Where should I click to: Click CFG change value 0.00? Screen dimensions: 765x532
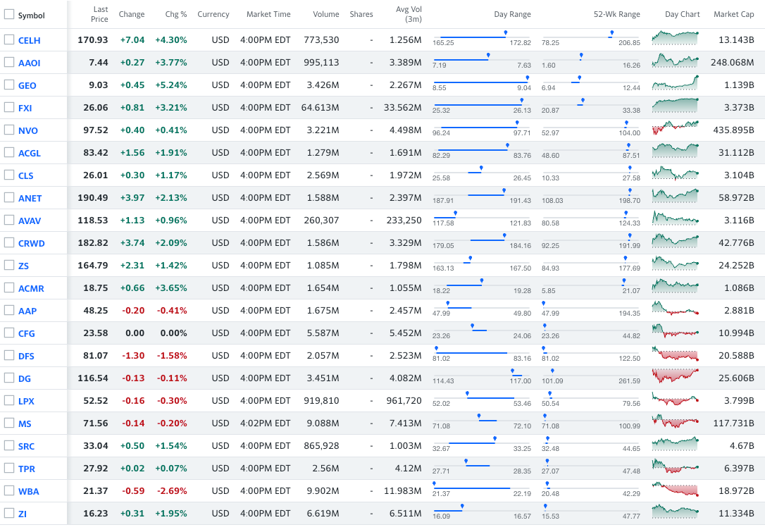click(x=135, y=333)
